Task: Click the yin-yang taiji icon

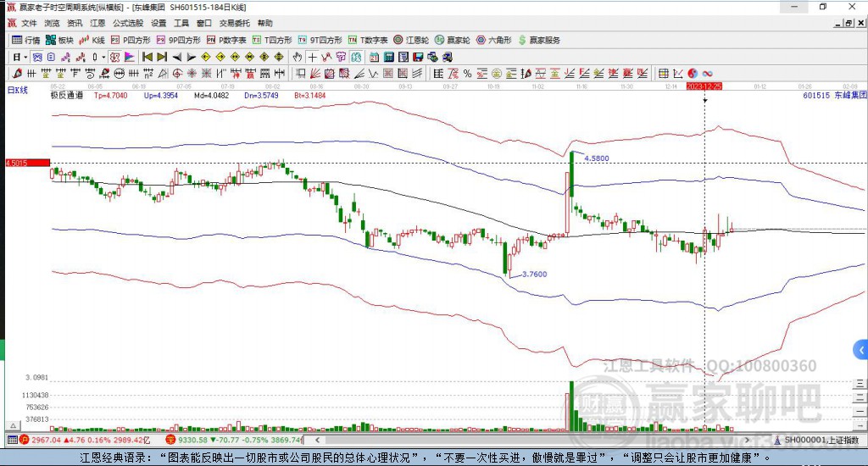Action: pyautogui.click(x=693, y=74)
